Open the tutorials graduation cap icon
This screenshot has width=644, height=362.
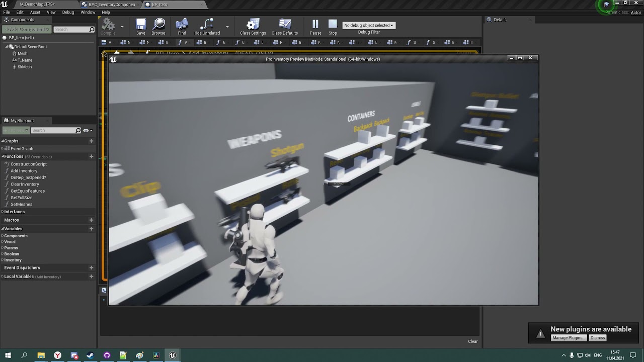(606, 5)
